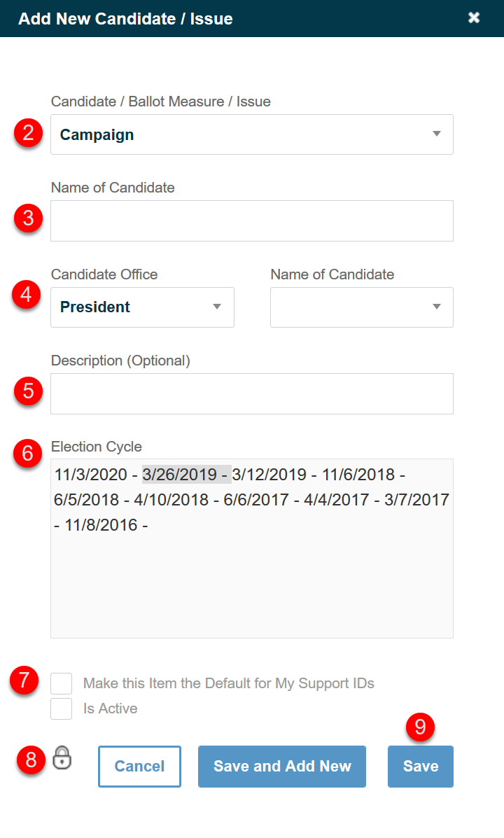Open the Campaign type dropdown
Image resolution: width=504 pixels, height=838 pixels.
coord(252,134)
